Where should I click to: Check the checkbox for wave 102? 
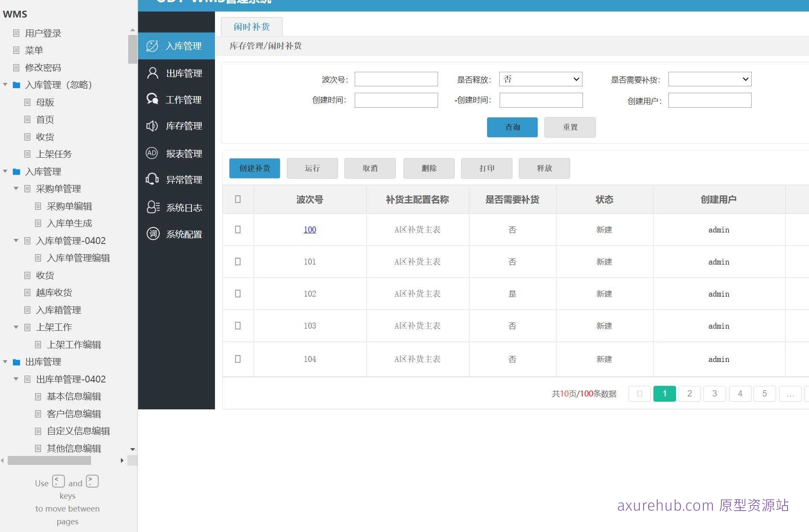[x=238, y=294]
